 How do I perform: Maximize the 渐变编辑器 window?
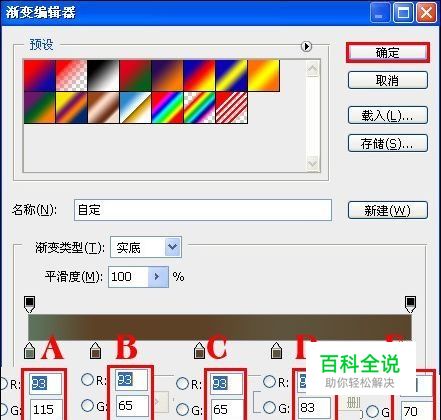403,13
